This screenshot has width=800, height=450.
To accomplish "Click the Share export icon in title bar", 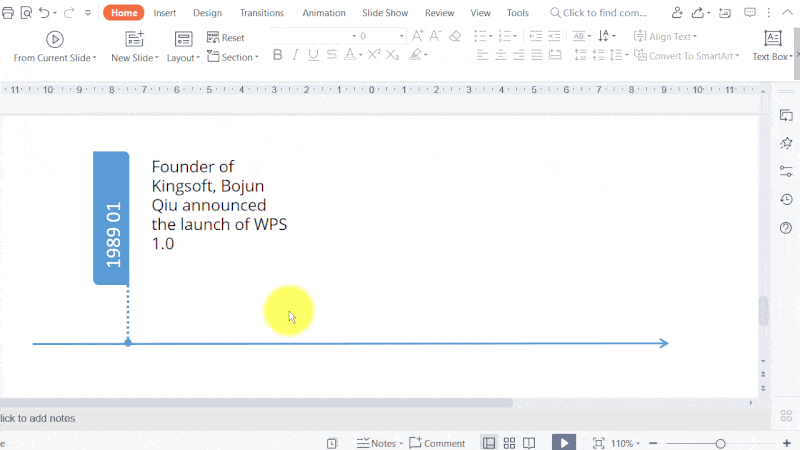I will pos(697,13).
